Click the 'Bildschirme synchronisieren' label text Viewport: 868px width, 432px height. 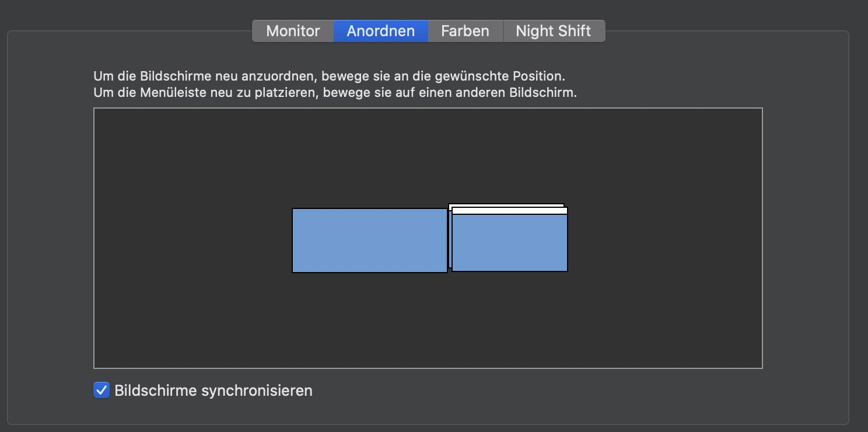click(213, 391)
